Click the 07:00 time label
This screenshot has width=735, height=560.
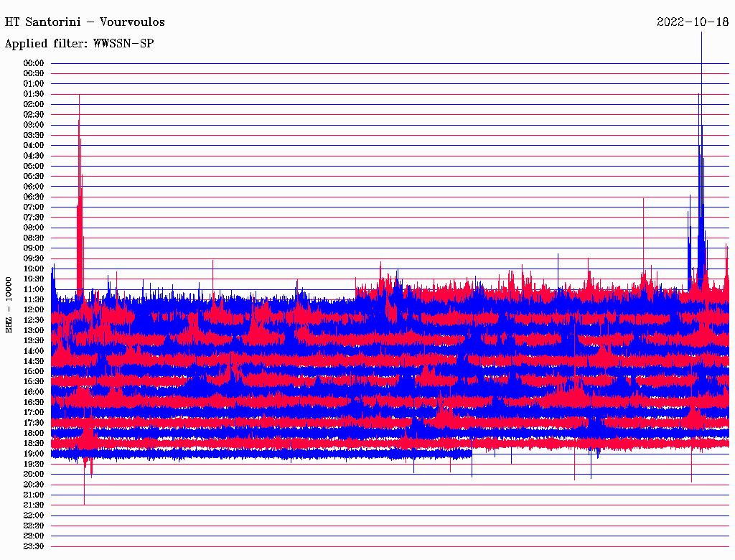pos(34,207)
